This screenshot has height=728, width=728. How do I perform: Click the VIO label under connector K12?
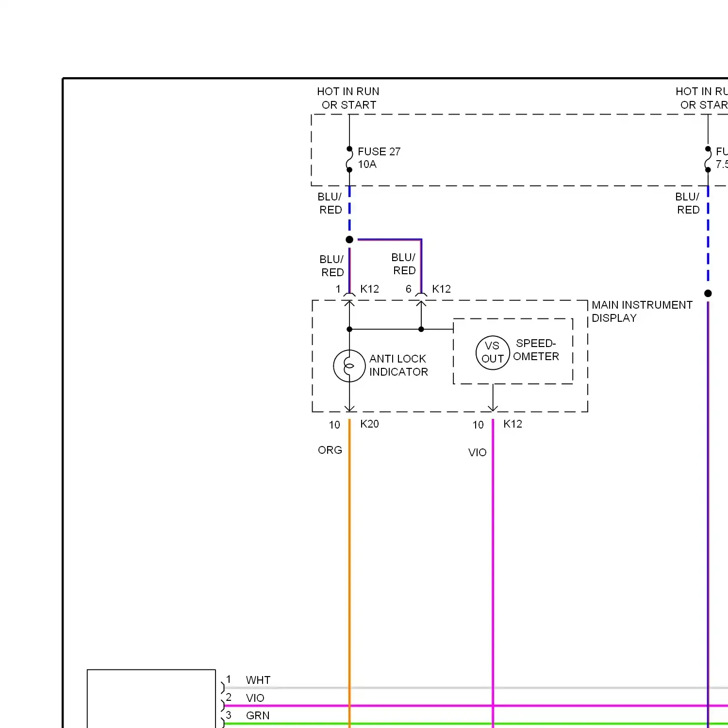point(477,452)
